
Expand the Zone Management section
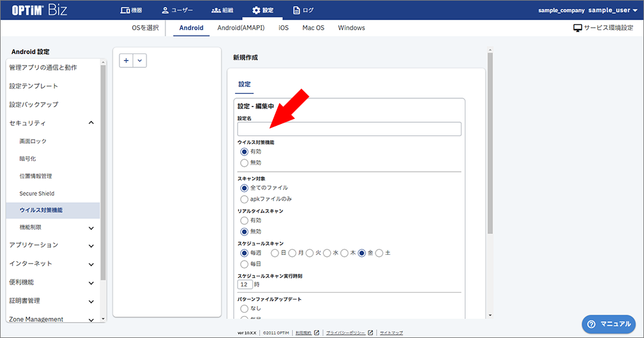pos(91,320)
